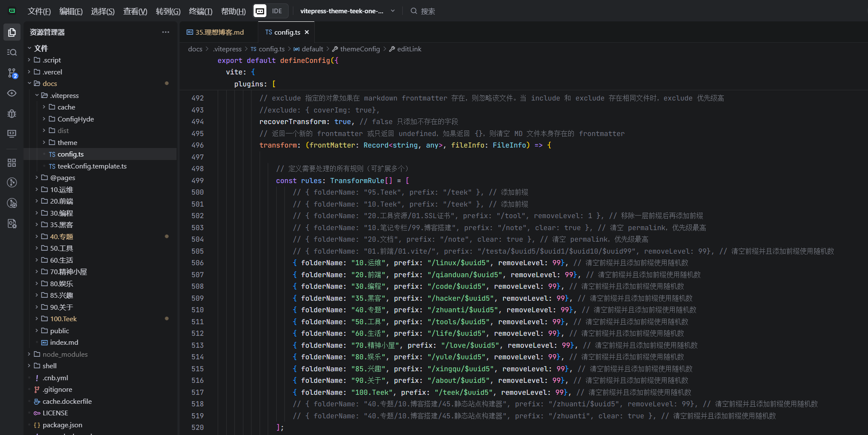This screenshot has width=868, height=435.
Task: Click the 搜索 search field in title bar
Action: click(423, 11)
